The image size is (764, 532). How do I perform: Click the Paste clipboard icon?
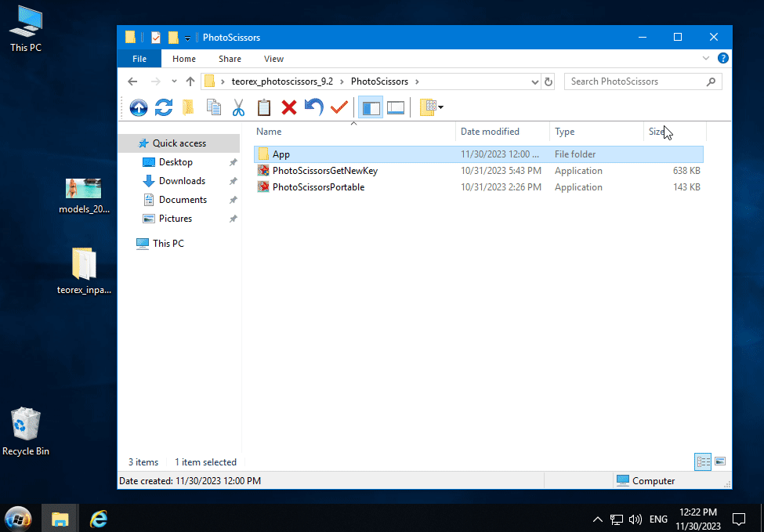[x=263, y=107]
